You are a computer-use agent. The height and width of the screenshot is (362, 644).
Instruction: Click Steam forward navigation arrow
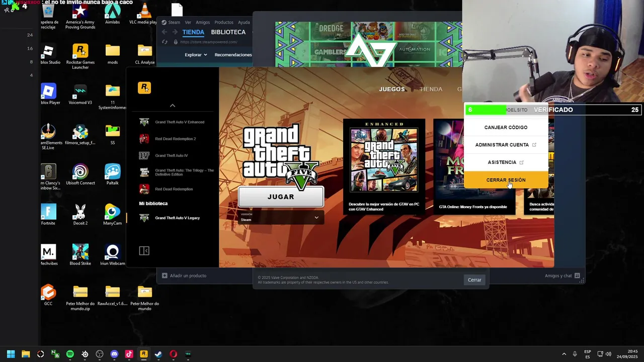click(175, 32)
